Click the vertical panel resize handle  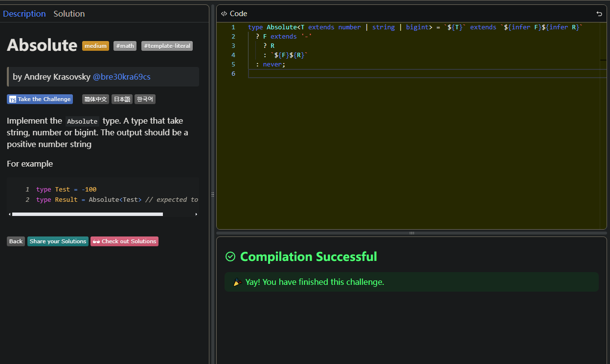point(213,194)
